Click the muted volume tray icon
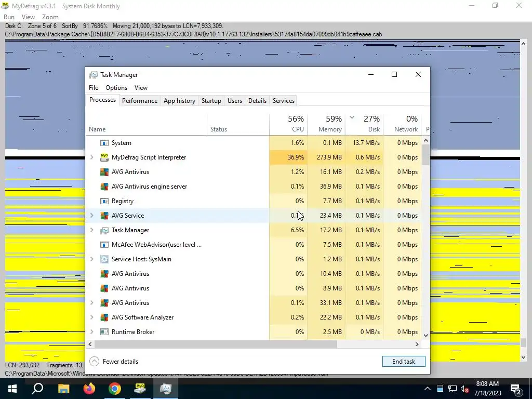This screenshot has width=532, height=399. pyautogui.click(x=465, y=389)
